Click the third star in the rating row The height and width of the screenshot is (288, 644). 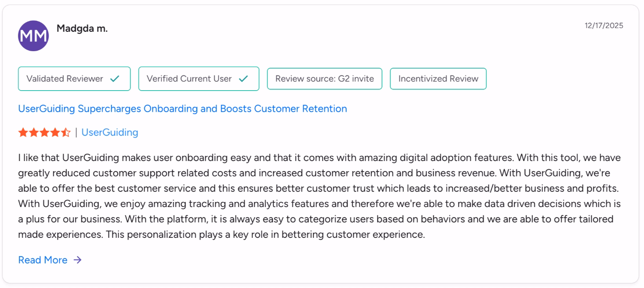(44, 132)
